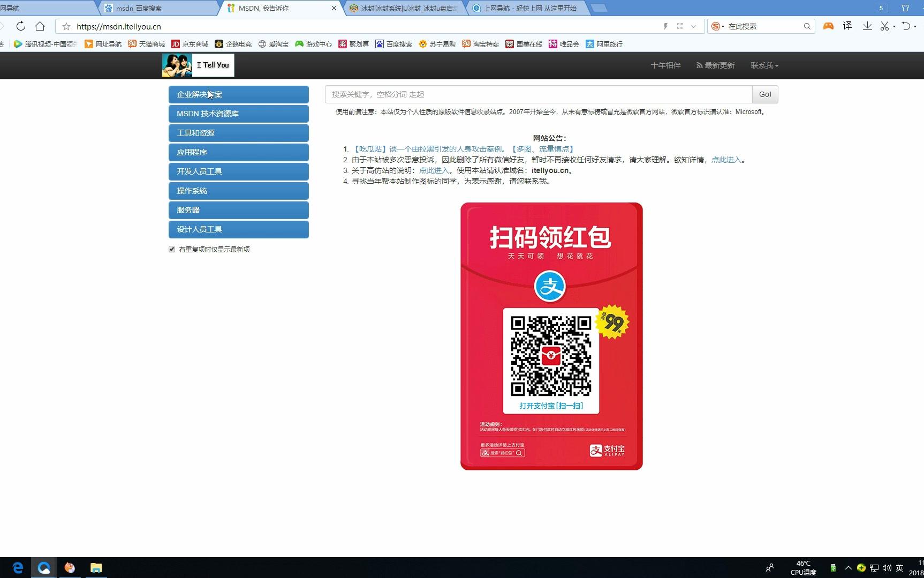Close the MSDN, 我告诉你 tab
Image resolution: width=924 pixels, height=578 pixels.
tap(334, 8)
